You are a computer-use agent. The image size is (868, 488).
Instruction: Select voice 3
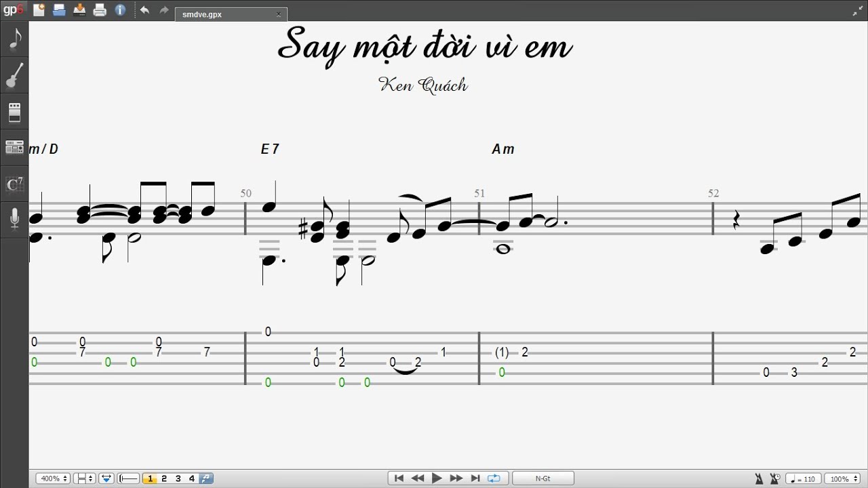(x=178, y=479)
